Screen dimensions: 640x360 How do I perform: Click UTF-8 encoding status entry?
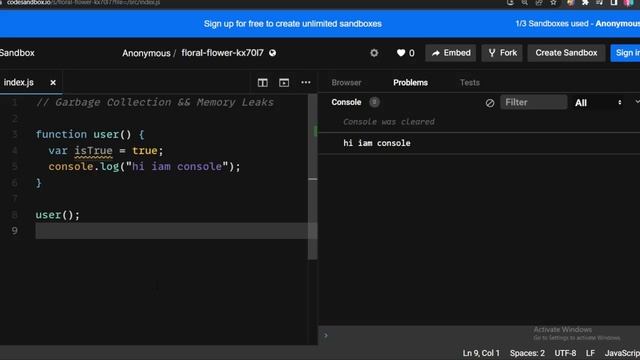565,353
